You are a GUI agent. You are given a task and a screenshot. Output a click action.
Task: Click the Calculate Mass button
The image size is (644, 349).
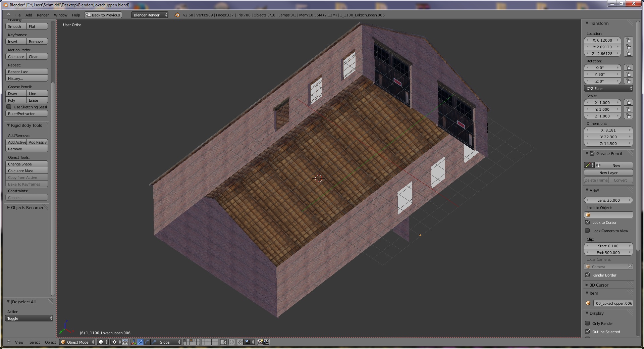click(x=26, y=171)
